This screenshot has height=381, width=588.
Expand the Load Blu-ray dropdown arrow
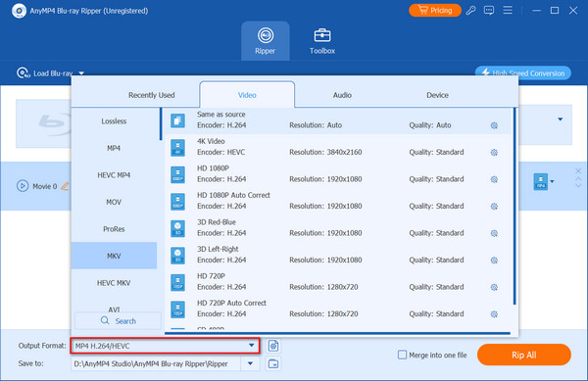point(81,73)
